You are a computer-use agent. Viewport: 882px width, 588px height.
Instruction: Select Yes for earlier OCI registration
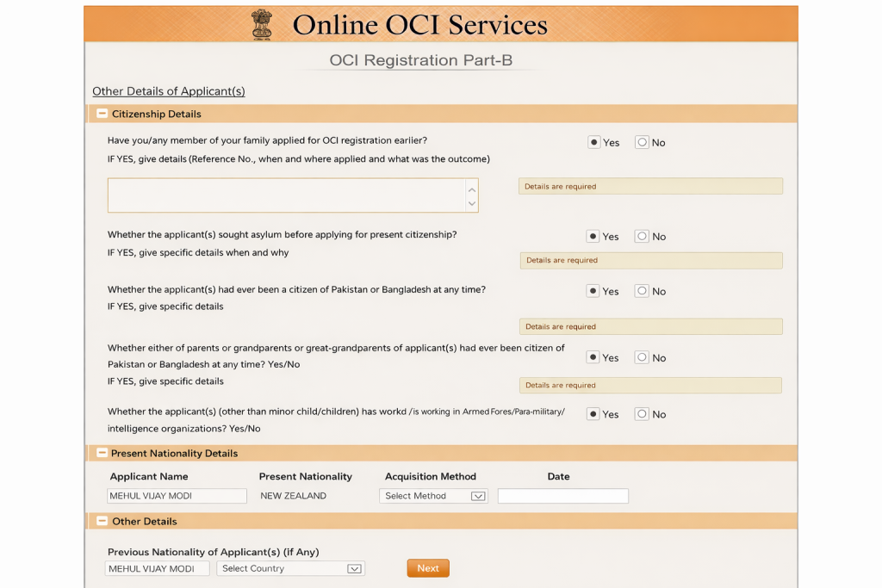(594, 143)
